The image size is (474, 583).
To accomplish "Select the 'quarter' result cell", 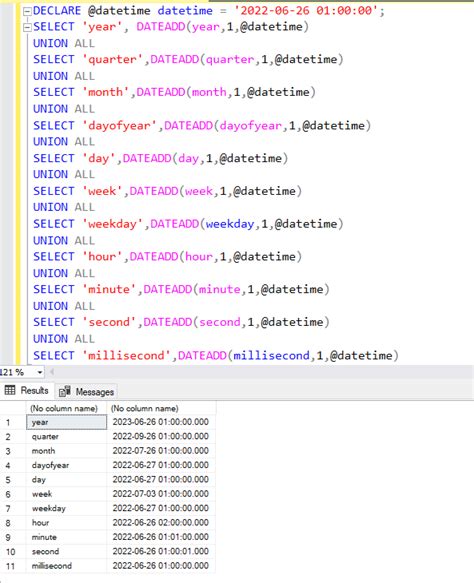I will [67, 437].
